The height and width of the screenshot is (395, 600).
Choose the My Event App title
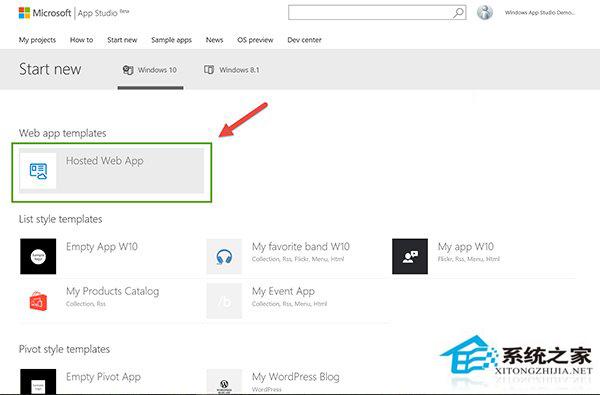coord(283,291)
